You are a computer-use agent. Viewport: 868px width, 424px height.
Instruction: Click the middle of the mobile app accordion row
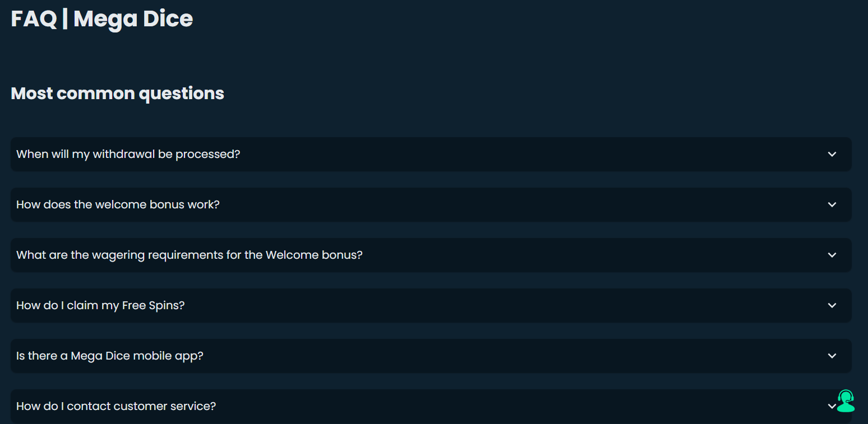pyautogui.click(x=431, y=356)
